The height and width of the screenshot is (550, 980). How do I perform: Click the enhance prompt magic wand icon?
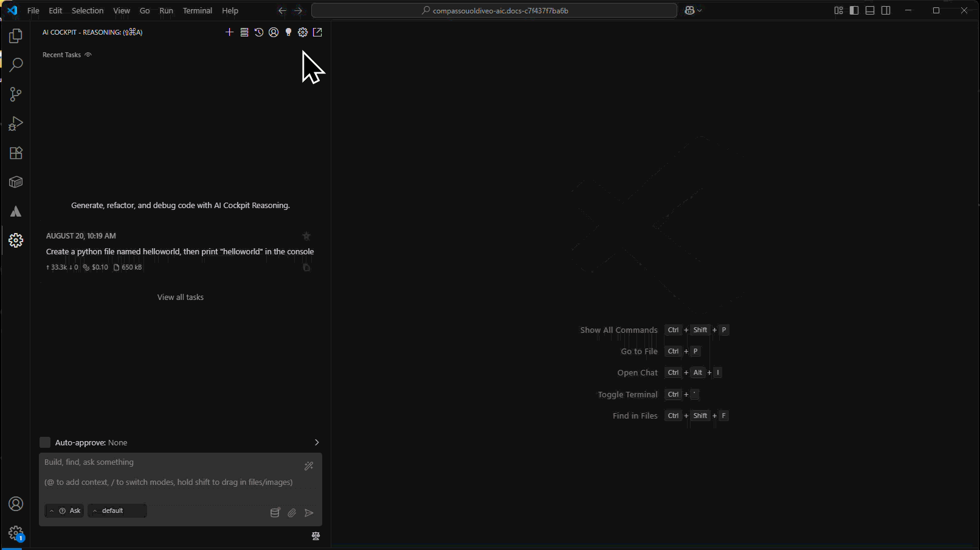point(309,466)
